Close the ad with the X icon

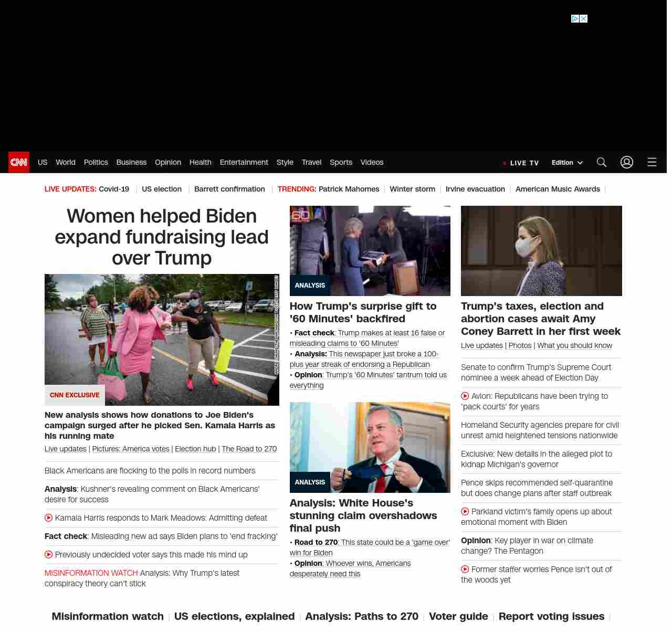click(x=583, y=19)
